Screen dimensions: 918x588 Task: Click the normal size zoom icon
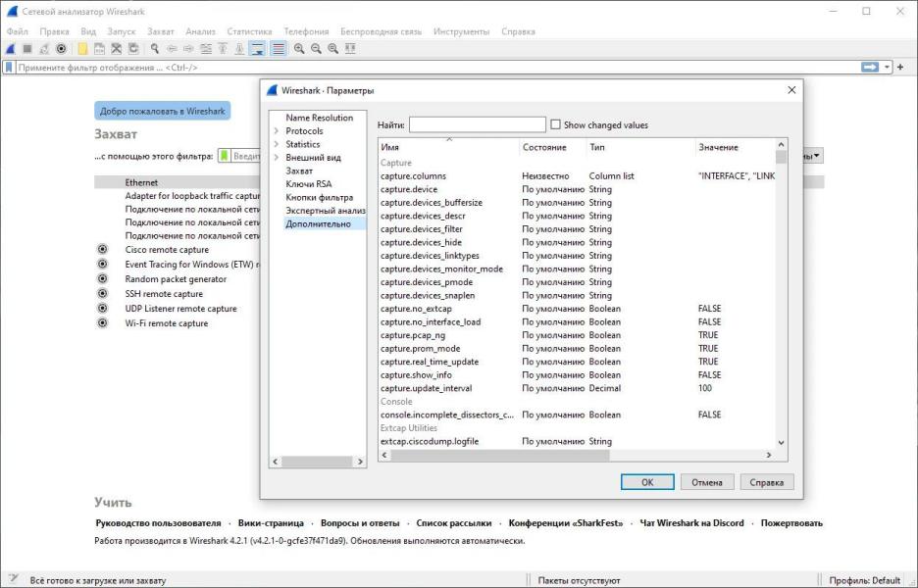pyautogui.click(x=333, y=49)
